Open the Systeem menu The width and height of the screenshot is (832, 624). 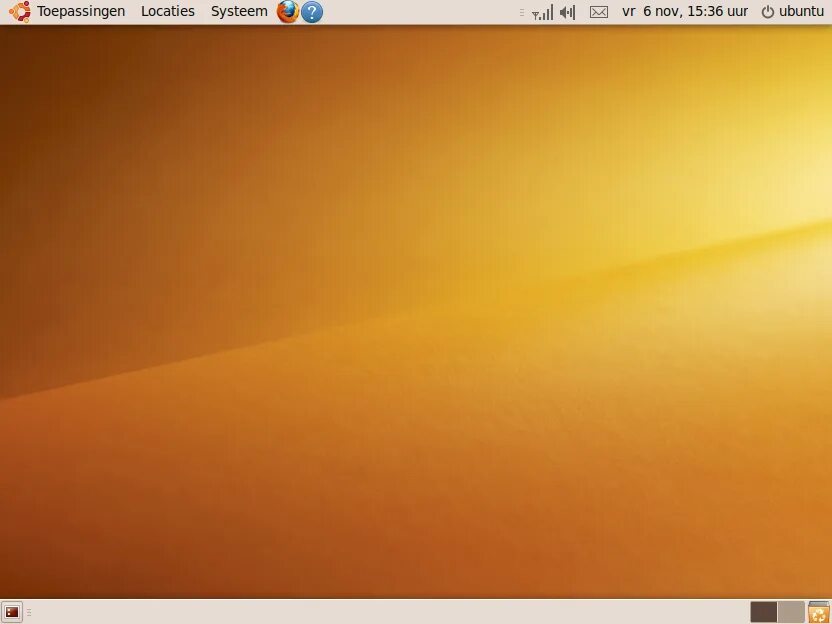[239, 12]
